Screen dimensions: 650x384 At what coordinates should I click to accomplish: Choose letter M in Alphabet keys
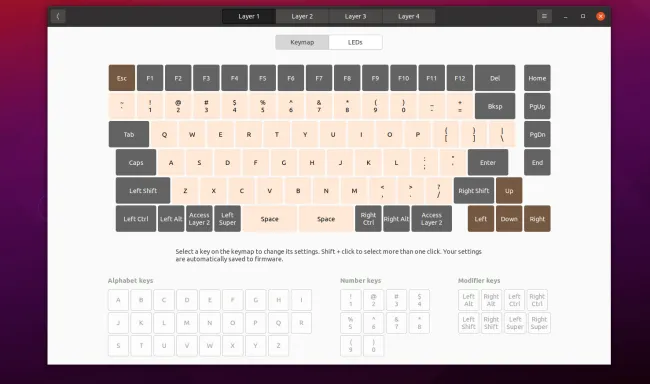click(x=187, y=323)
